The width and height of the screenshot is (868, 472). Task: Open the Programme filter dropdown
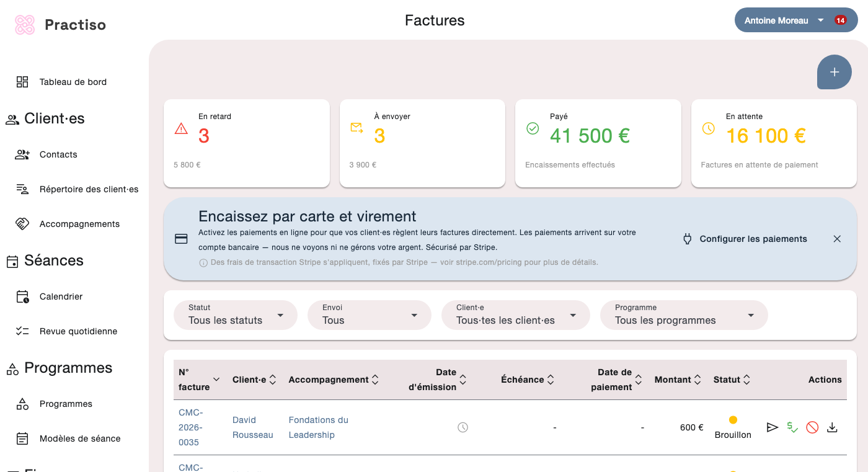684,315
